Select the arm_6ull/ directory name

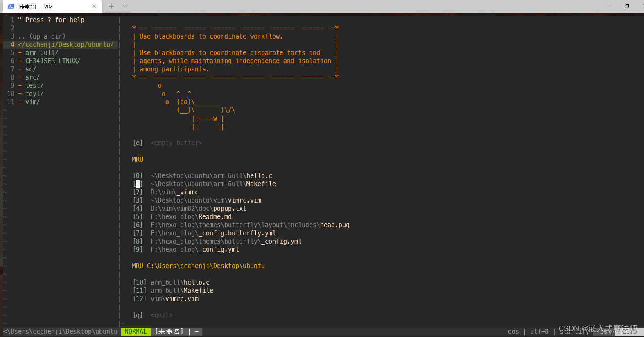[42, 52]
